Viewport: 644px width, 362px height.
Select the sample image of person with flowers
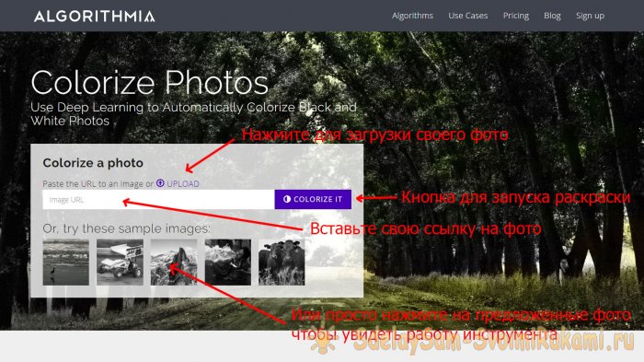228,263
